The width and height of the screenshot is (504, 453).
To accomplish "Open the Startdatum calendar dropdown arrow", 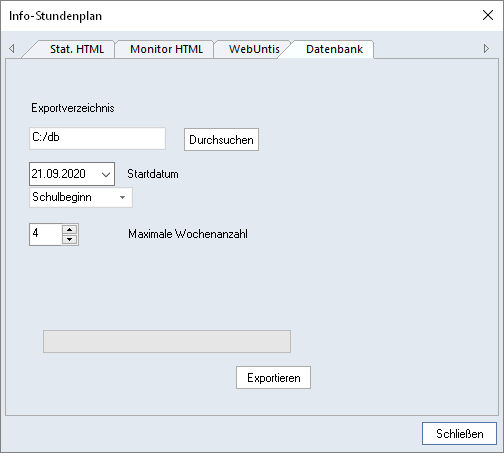I will [x=106, y=174].
